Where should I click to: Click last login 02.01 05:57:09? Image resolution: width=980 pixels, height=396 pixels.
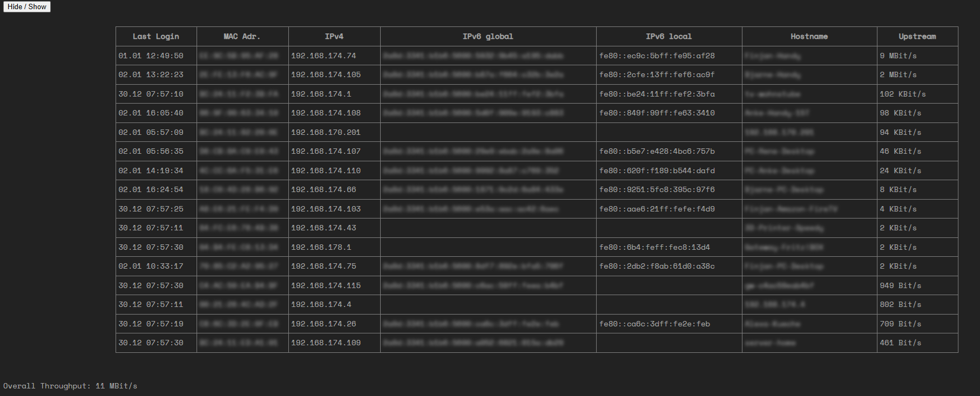[x=151, y=132]
